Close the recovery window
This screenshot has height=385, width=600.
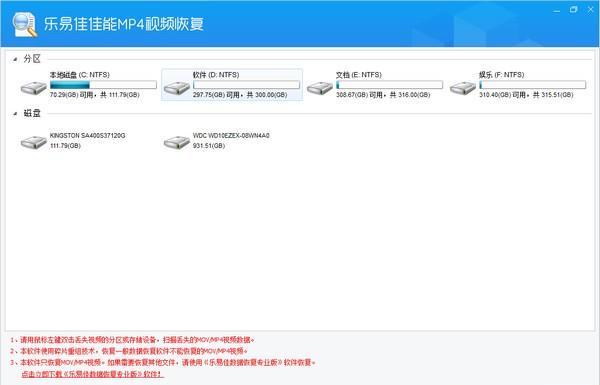(590, 10)
